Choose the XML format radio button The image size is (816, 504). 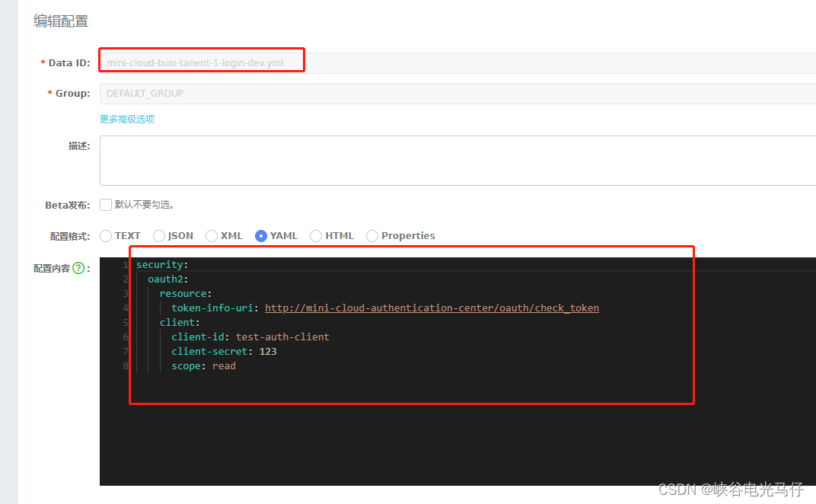212,236
